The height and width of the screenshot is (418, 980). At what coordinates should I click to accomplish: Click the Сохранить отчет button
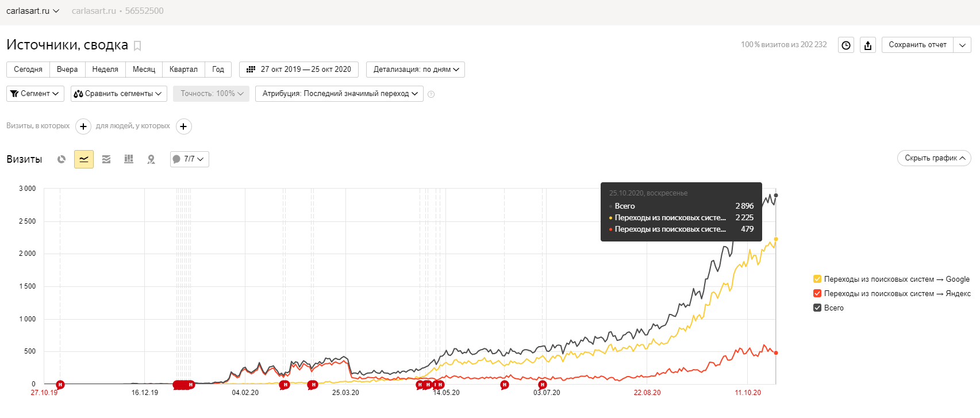point(917,45)
